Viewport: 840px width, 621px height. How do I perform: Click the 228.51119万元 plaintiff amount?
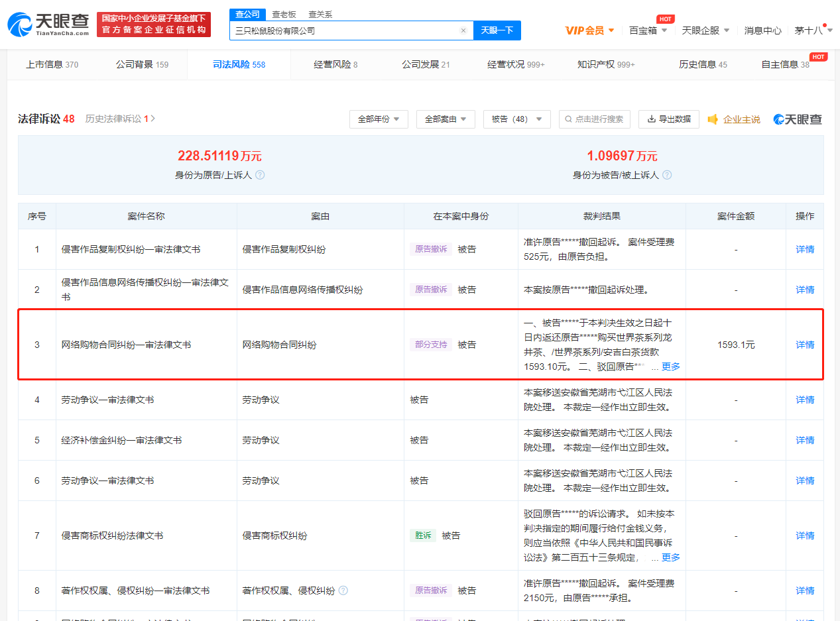(219, 156)
